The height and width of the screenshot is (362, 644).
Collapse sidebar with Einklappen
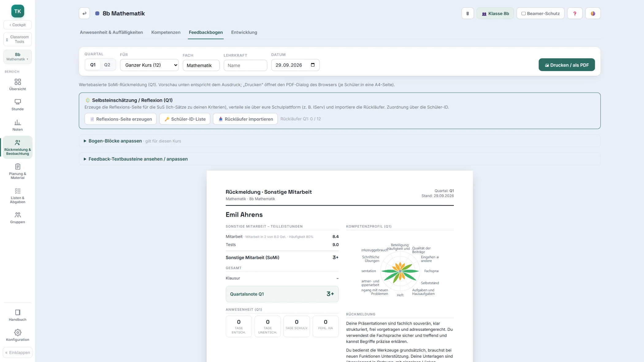(17, 352)
